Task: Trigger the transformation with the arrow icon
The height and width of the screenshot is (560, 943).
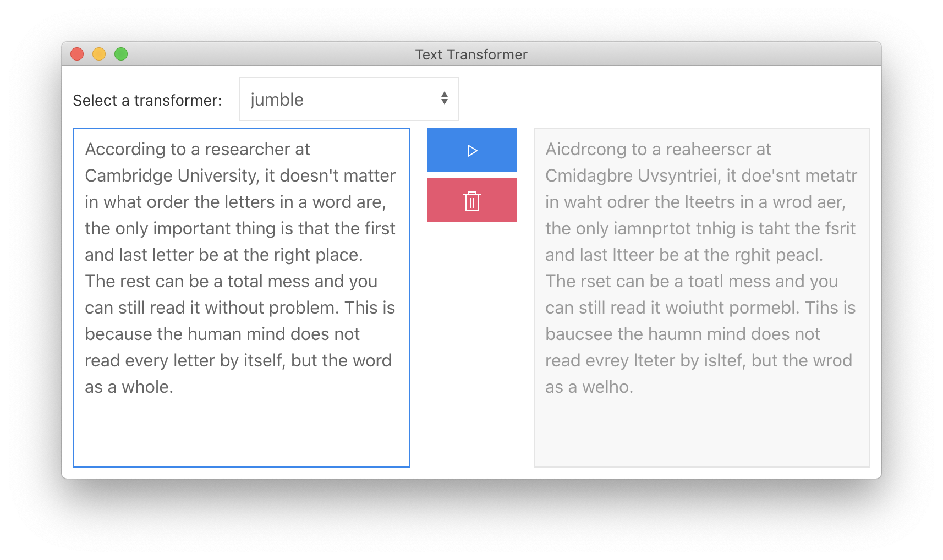Action: (471, 149)
